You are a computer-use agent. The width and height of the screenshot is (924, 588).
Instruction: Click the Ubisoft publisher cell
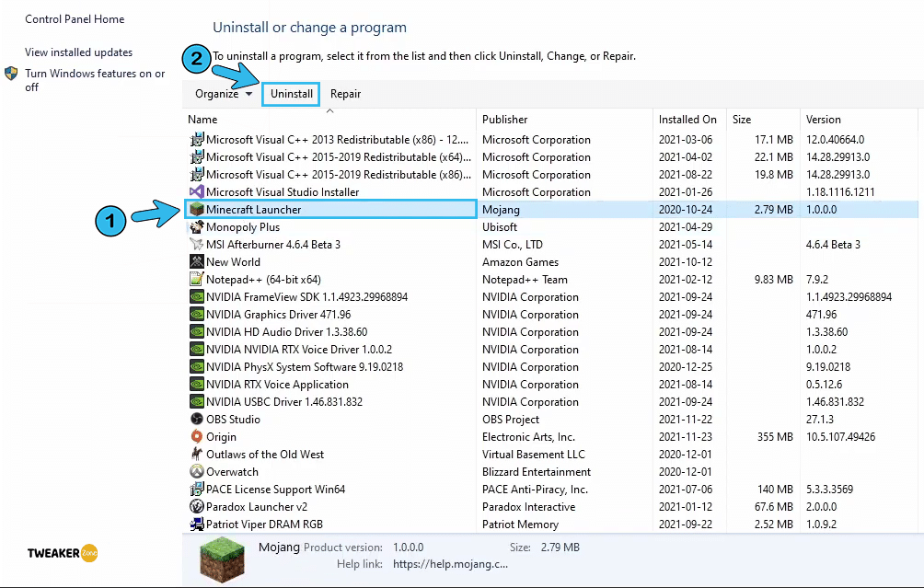pyautogui.click(x=499, y=227)
